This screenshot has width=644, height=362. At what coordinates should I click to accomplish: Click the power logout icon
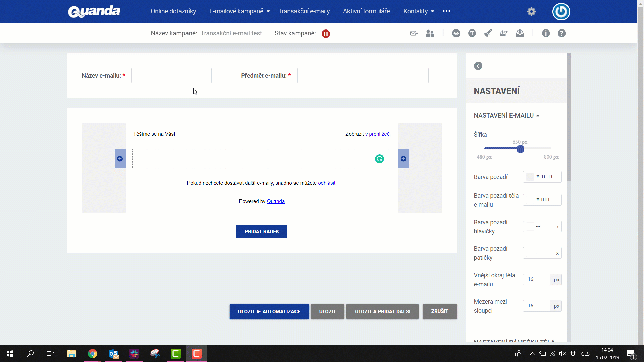tap(561, 12)
